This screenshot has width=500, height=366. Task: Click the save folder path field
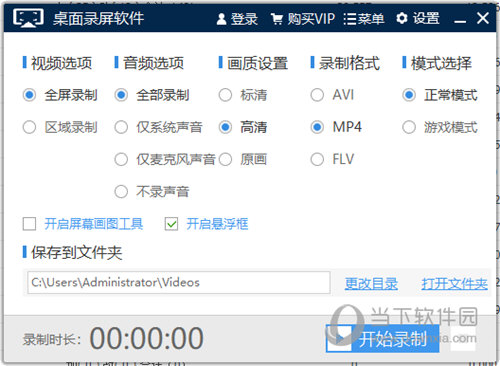179,283
